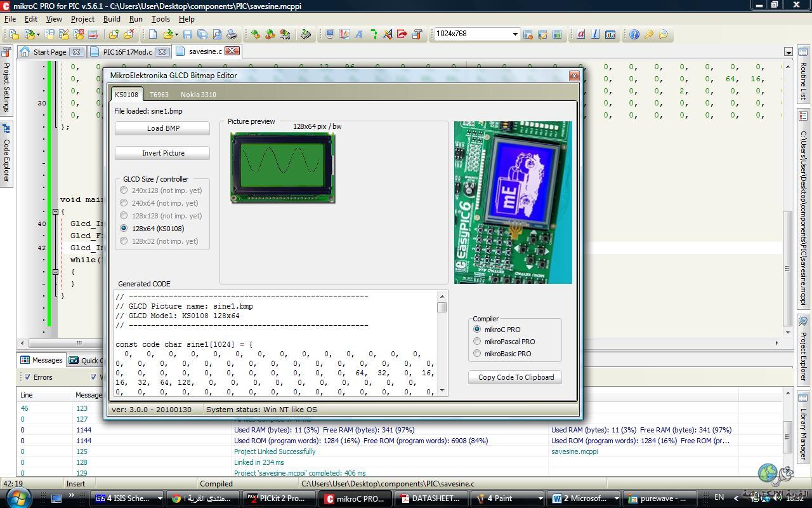812x508 pixels.
Task: Expand the ISIS taskbar group arrow
Action: coord(159,498)
